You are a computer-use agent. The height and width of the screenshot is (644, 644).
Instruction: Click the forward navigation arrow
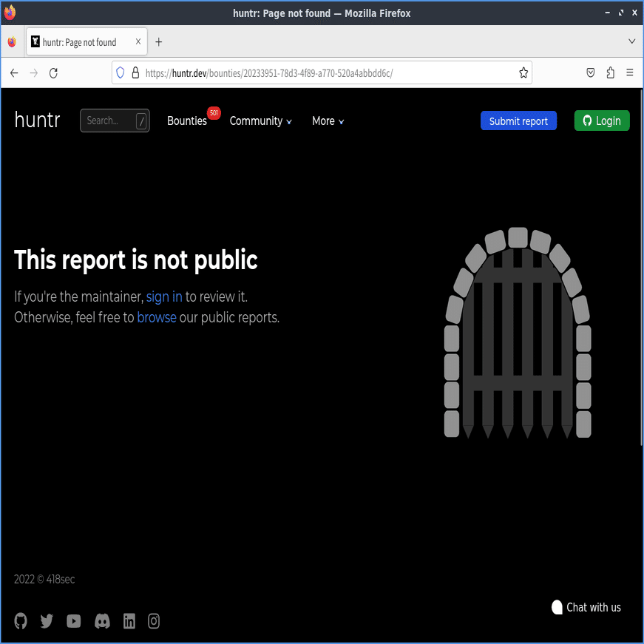point(34,73)
